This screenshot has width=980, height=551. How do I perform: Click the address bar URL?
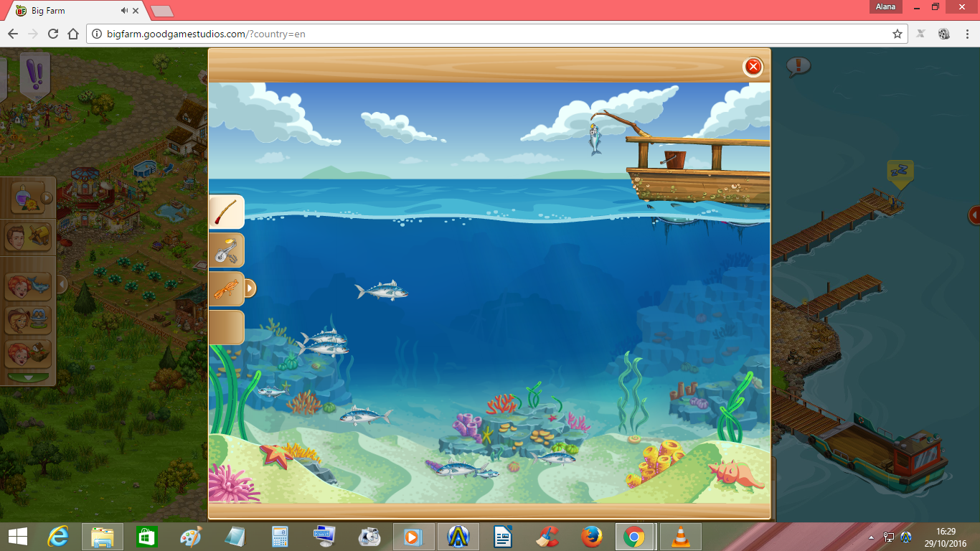click(207, 34)
